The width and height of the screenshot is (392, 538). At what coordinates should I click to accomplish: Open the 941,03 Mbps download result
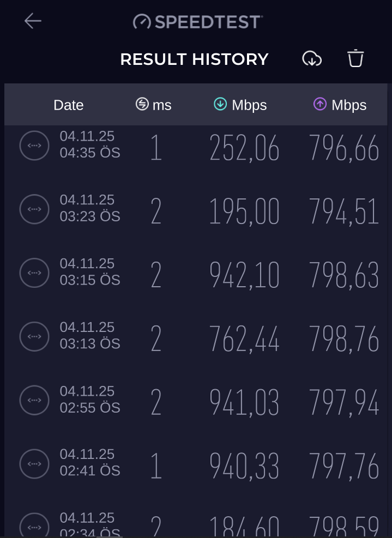pyautogui.click(x=244, y=402)
